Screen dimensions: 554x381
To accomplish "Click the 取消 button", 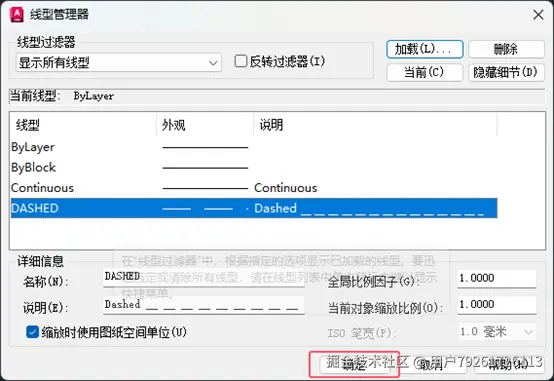I will (431, 364).
